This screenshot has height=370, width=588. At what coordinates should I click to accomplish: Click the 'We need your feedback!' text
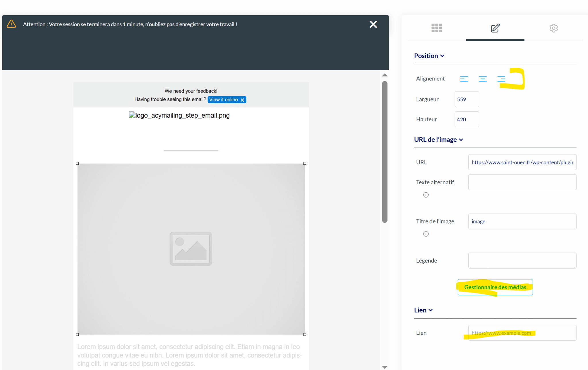click(x=191, y=91)
